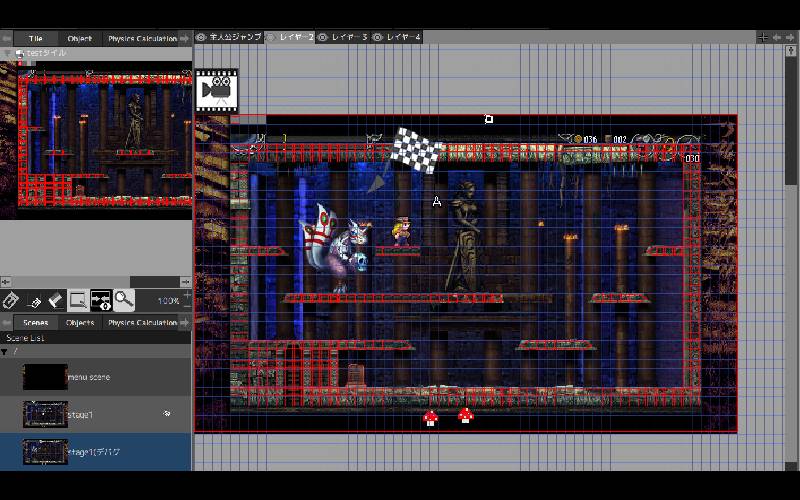Toggle eye icon for レイヤー2
The image size is (800, 500).
270,37
